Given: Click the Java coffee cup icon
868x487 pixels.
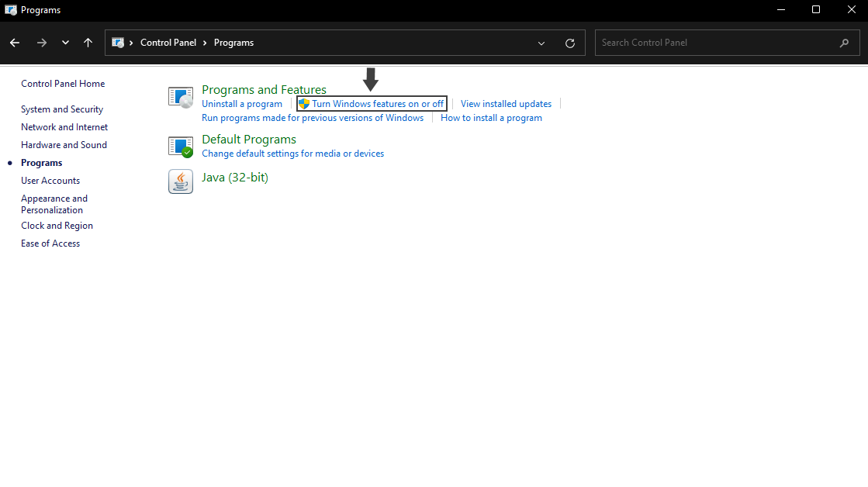Looking at the screenshot, I should 181,181.
